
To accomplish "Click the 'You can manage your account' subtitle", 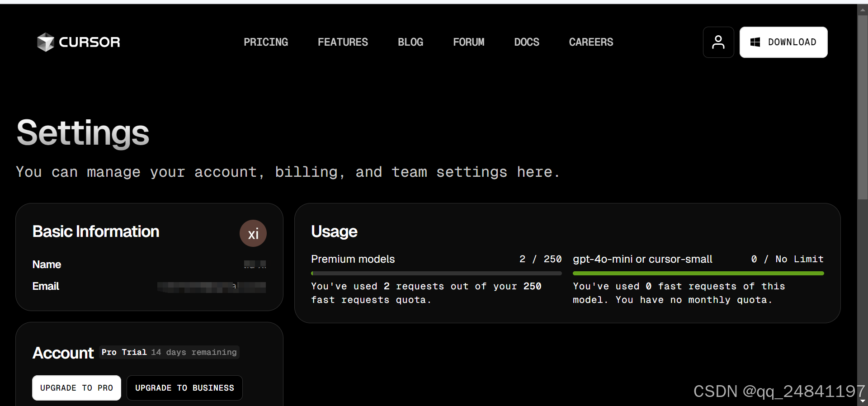I will click(x=288, y=172).
